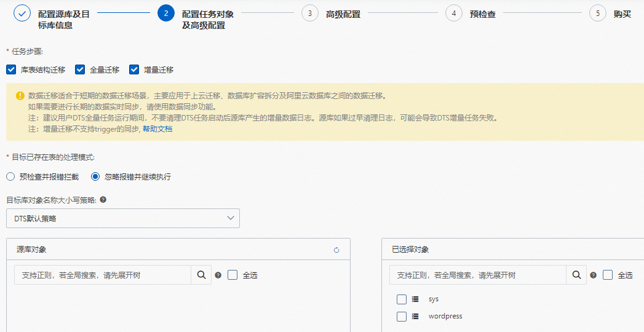644x332 pixels.
Task: Click the step 4 number circle
Action: click(454, 13)
